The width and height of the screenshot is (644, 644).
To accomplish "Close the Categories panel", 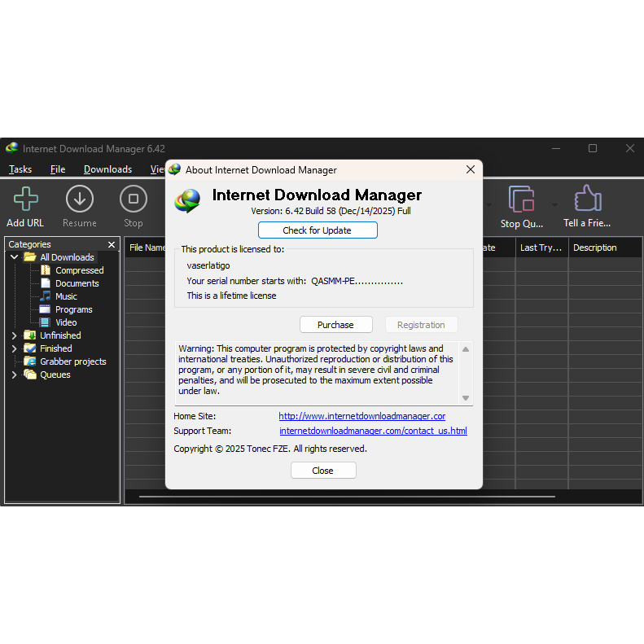I will pos(112,244).
